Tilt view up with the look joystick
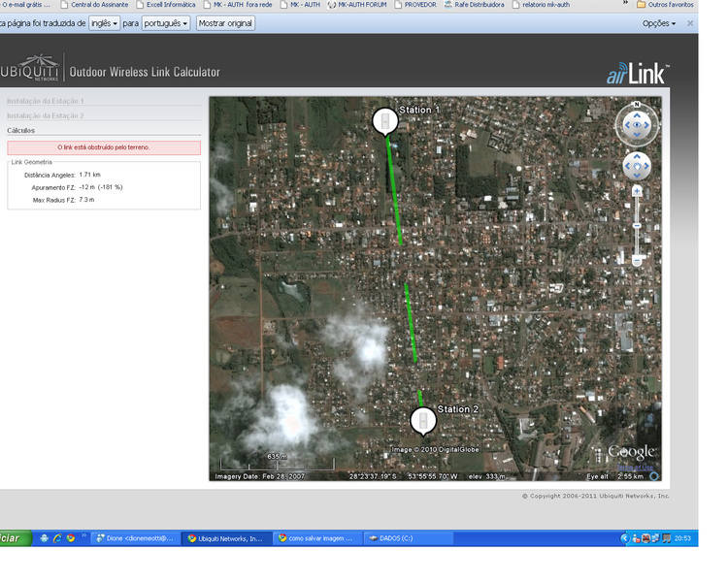 pos(637,115)
